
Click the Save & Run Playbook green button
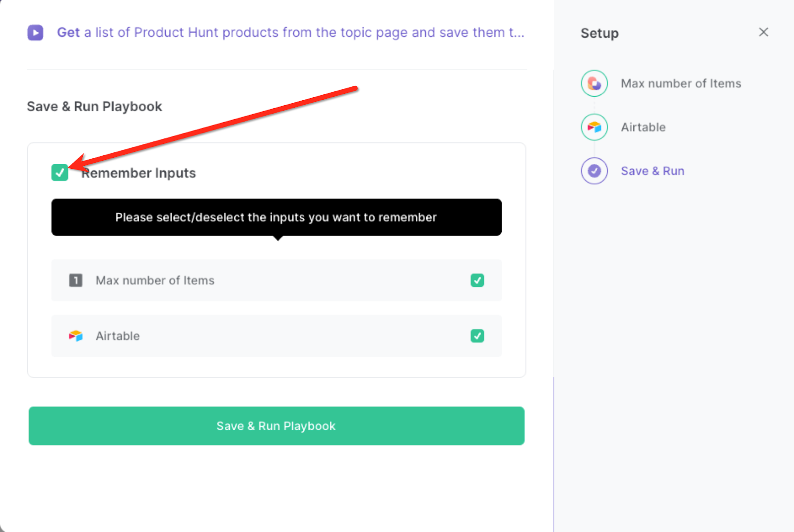(276, 426)
